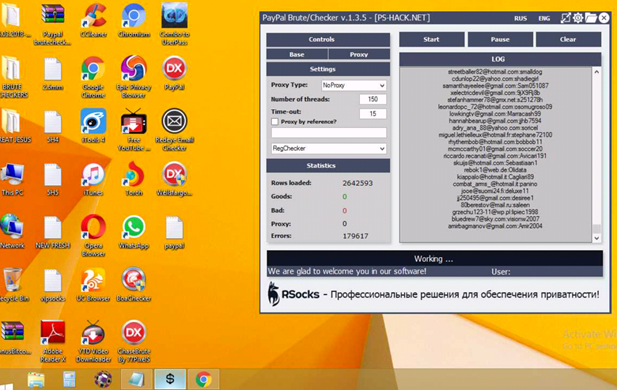Switch to the Proxy tab
Viewport: 617px width, 390px height.
coord(359,54)
